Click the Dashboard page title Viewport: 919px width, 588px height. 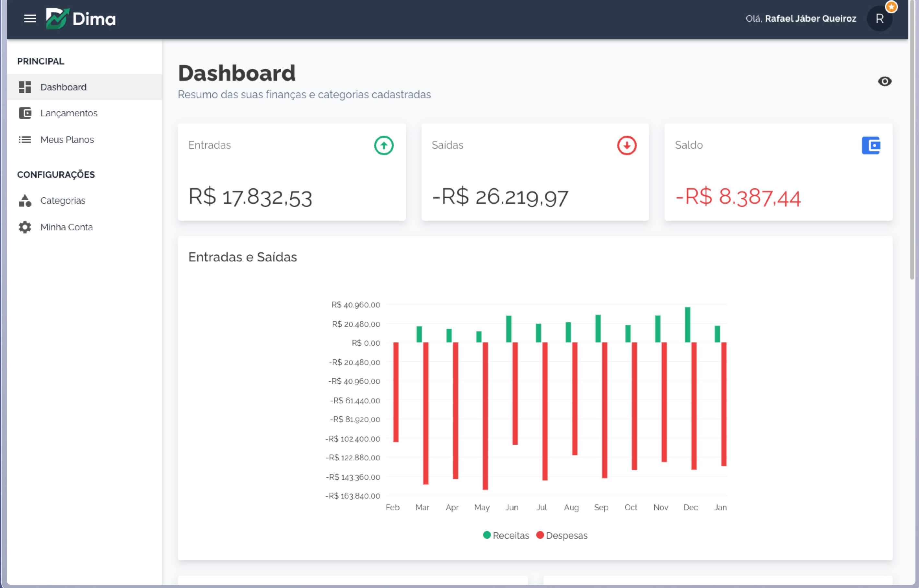(237, 73)
